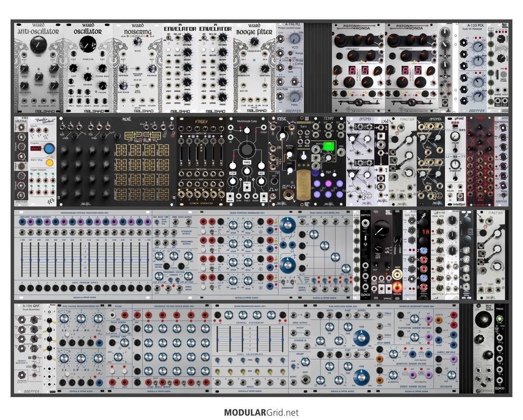Click the <100 band slider on Spectral Processor
This screenshot has height=420, width=523.
pos(22,260)
